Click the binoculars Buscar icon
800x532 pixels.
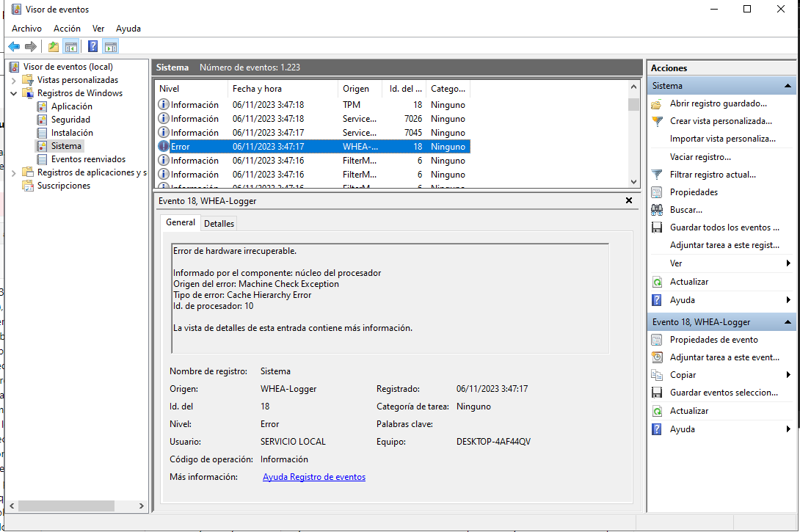pyautogui.click(x=657, y=210)
